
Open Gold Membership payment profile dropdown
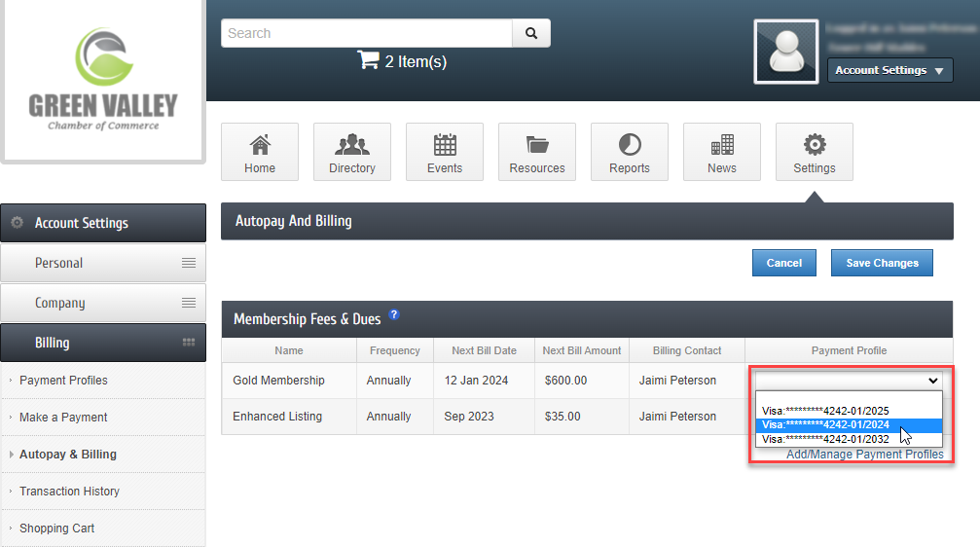pos(850,381)
